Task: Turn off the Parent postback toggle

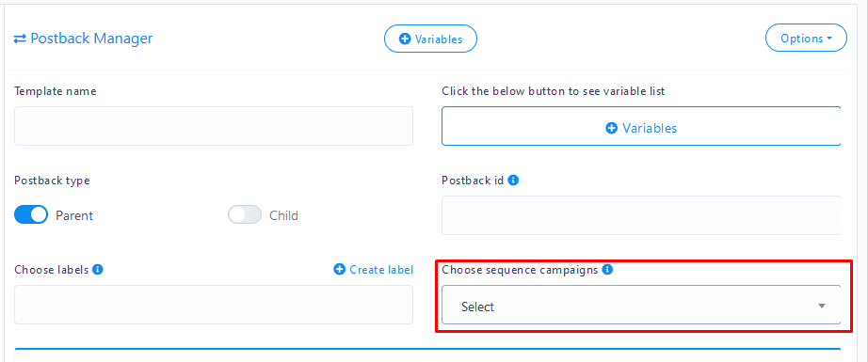Action: [31, 214]
